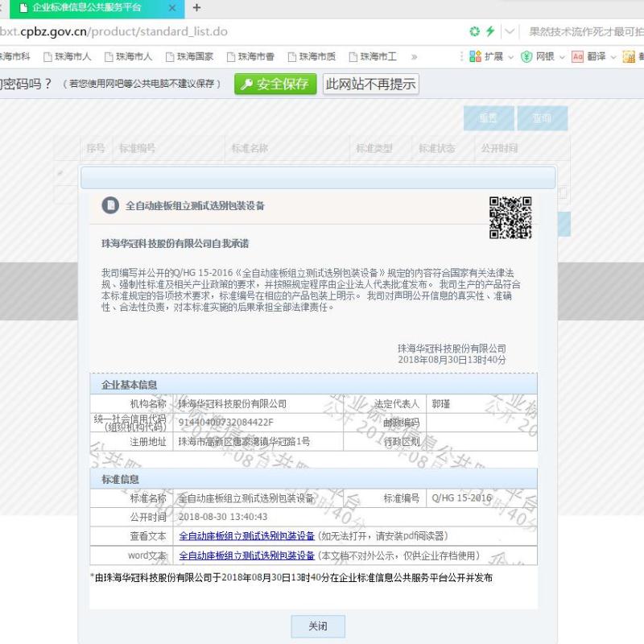Viewport: 644px width, 644px height.
Task: Click the standard number Q/HG 15-2016
Action: pos(461,497)
